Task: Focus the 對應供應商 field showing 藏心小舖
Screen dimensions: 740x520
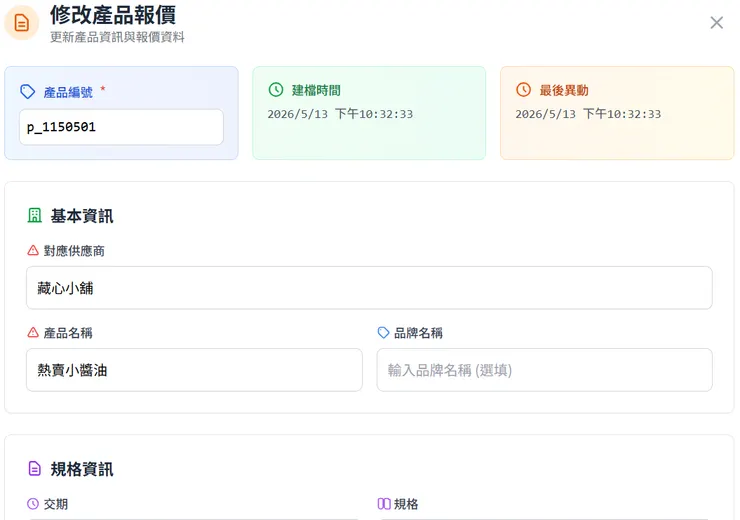Action: click(369, 288)
